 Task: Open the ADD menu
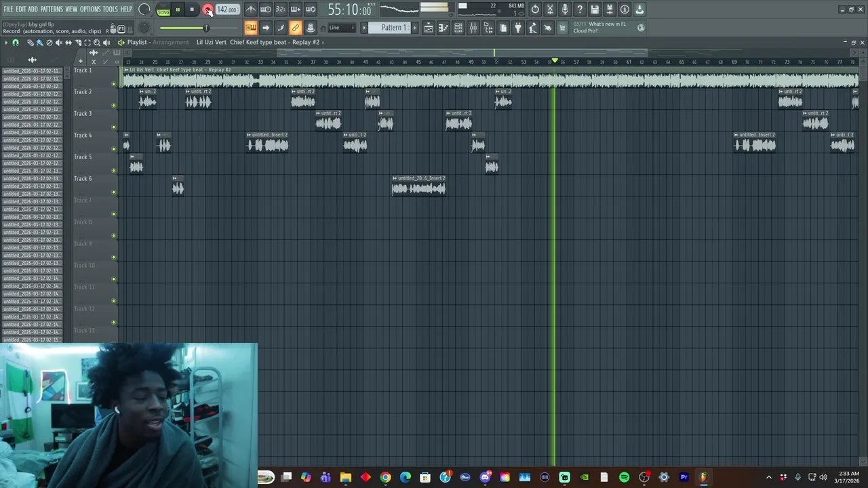pos(33,9)
